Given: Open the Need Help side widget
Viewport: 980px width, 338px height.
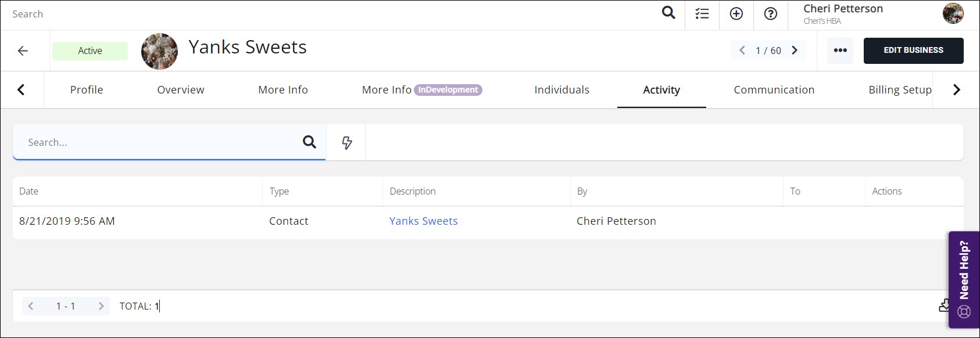Looking at the screenshot, I should pyautogui.click(x=964, y=279).
